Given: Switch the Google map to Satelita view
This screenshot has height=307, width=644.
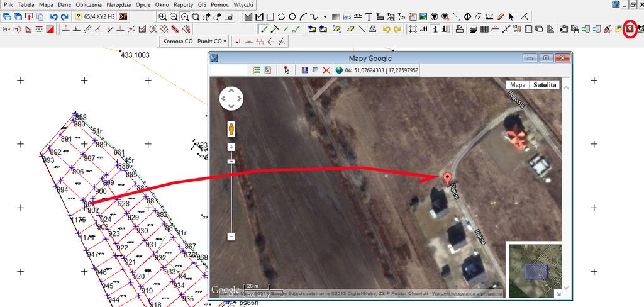Looking at the screenshot, I should click(544, 85).
